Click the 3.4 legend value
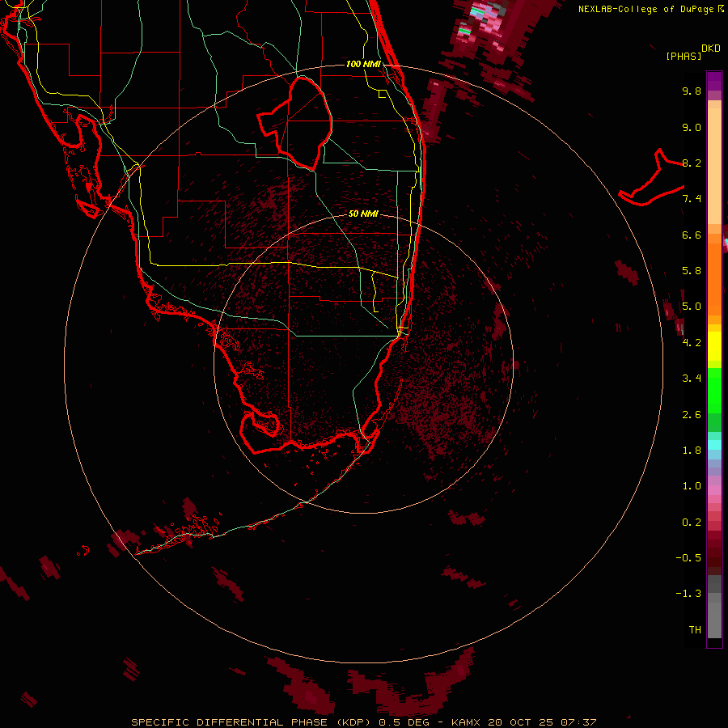728x728 pixels. pos(692,379)
